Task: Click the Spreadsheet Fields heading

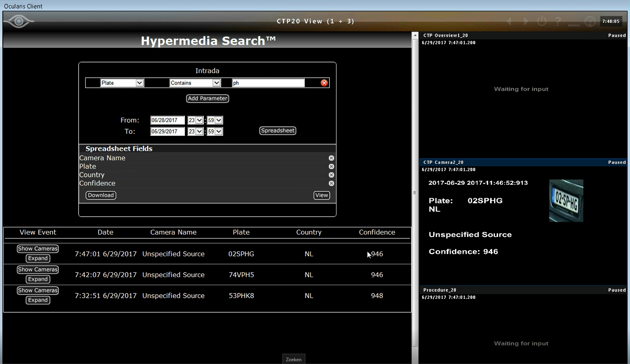Action: pos(119,148)
